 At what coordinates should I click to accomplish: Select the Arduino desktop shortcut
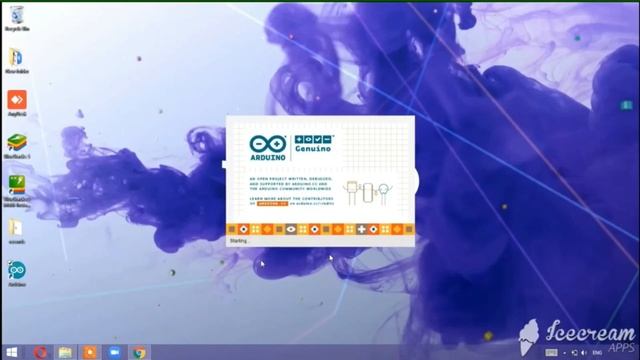(x=17, y=274)
